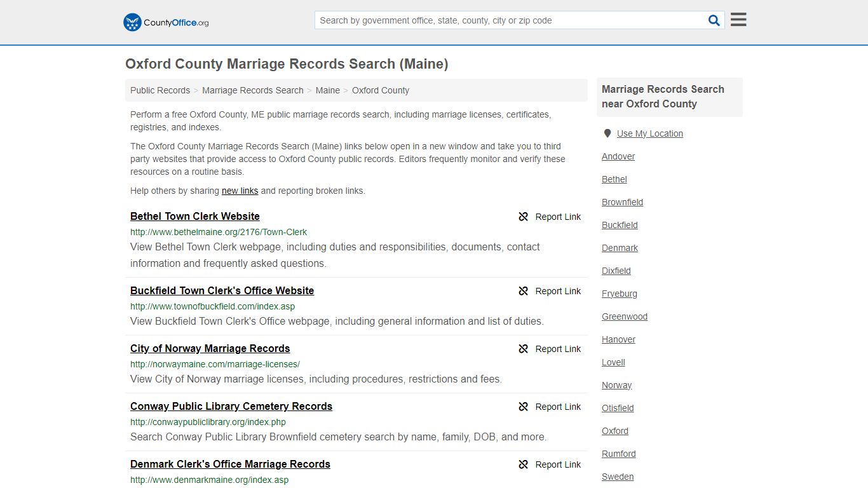The image size is (868, 488).
Task: Select Buckfield in the sidebar
Action: coord(620,225)
